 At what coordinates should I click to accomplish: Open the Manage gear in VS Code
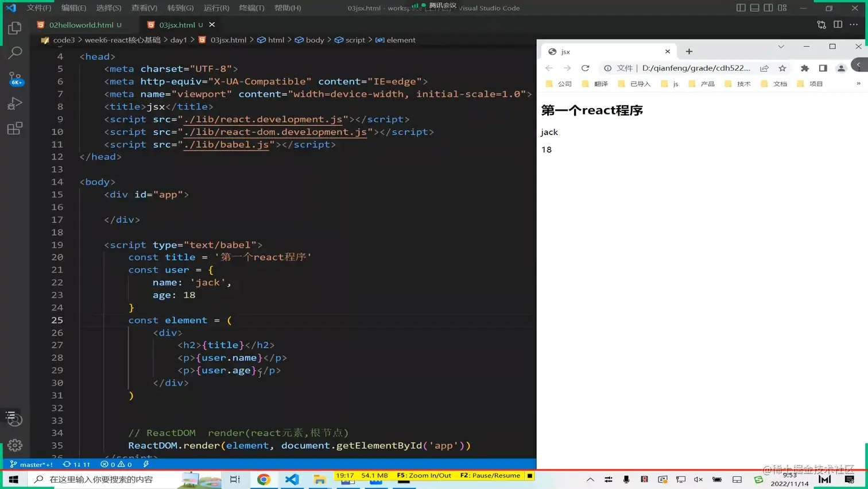15,445
